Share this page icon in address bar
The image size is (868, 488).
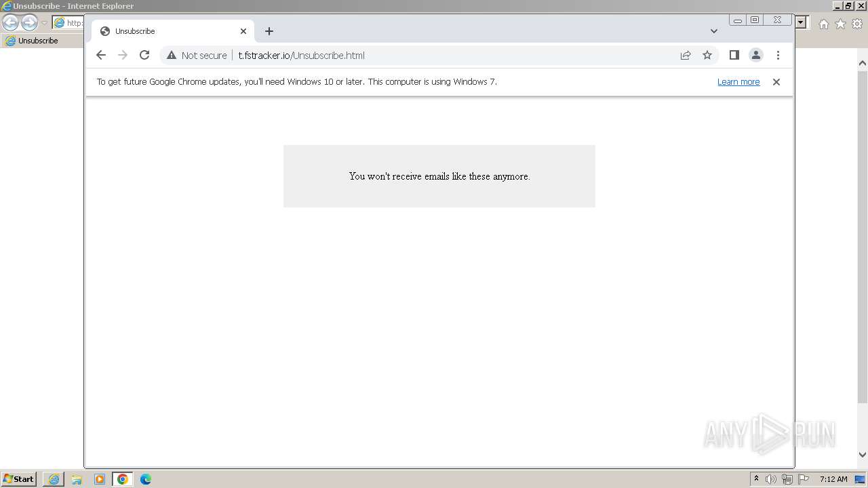pos(686,56)
